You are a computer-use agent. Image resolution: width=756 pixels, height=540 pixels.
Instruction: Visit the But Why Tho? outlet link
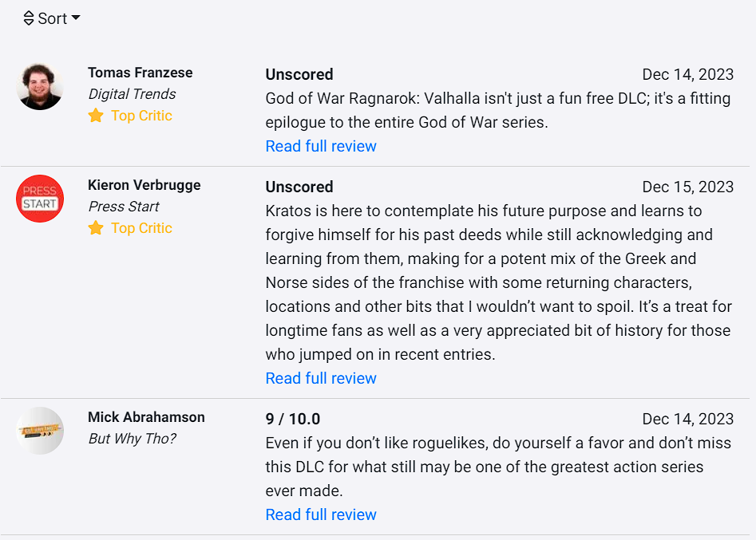point(133,439)
